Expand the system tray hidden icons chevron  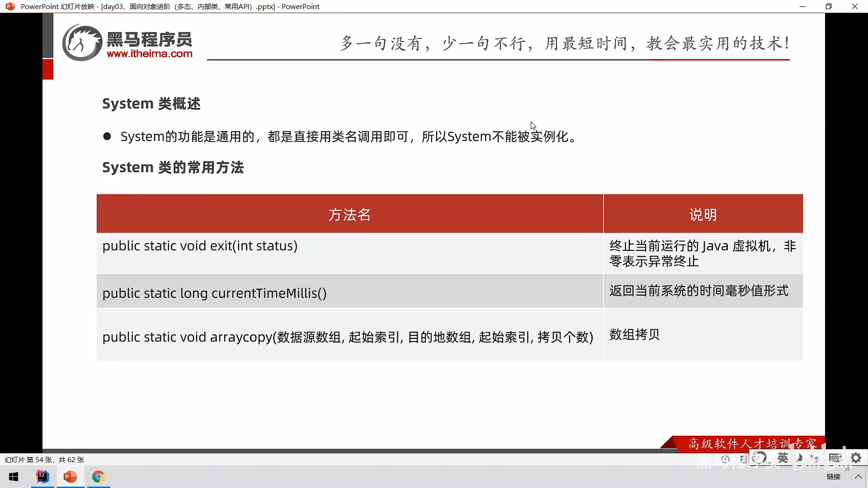[858, 477]
